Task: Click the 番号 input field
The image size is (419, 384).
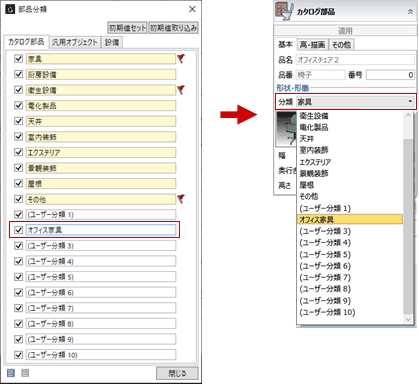Action: [x=390, y=75]
